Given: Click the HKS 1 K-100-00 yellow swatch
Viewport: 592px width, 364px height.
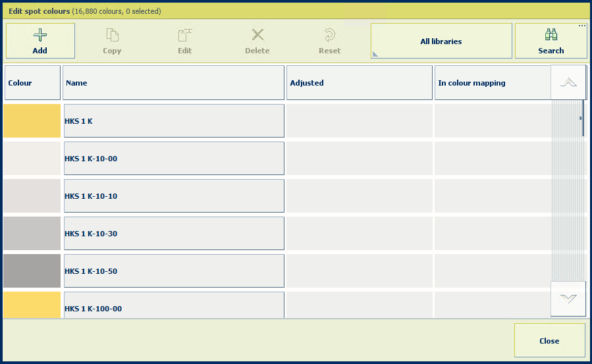Looking at the screenshot, I should pos(32,305).
